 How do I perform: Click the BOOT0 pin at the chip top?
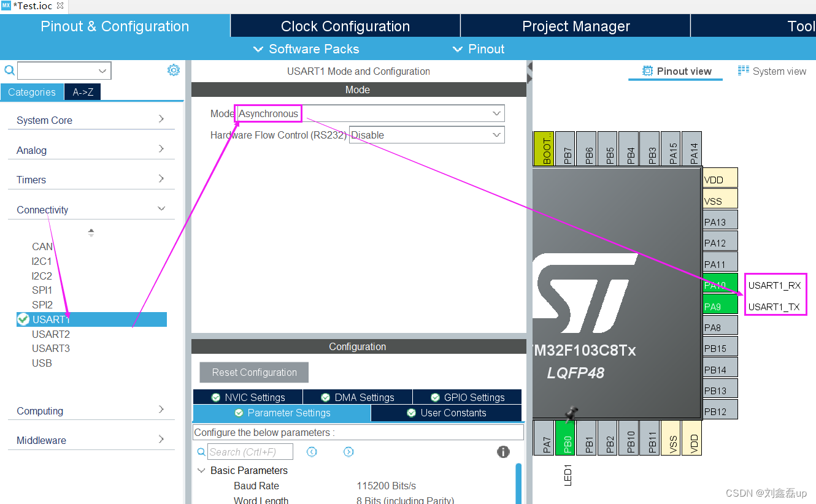click(x=544, y=149)
